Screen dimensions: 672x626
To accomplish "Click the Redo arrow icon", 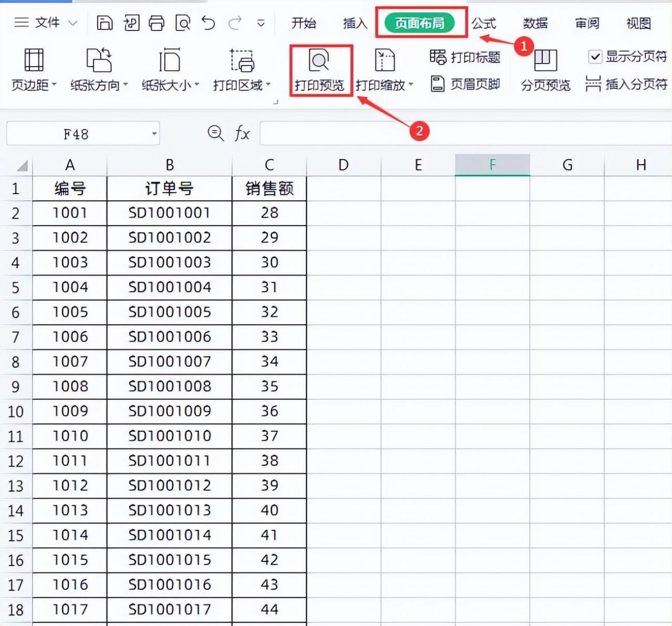I will (235, 23).
